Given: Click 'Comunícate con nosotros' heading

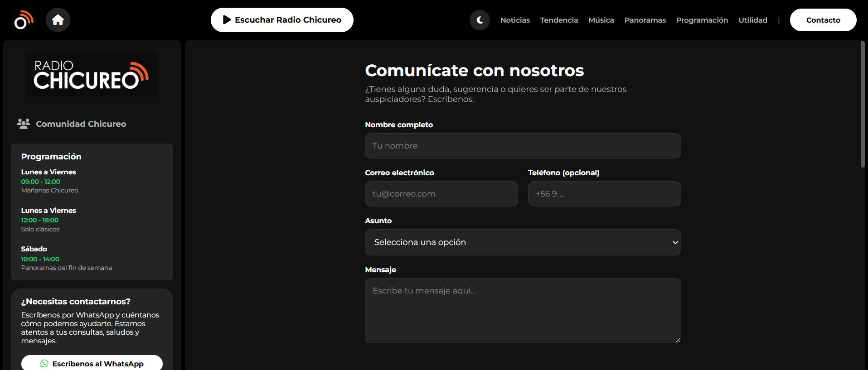Looking at the screenshot, I should click(x=475, y=70).
